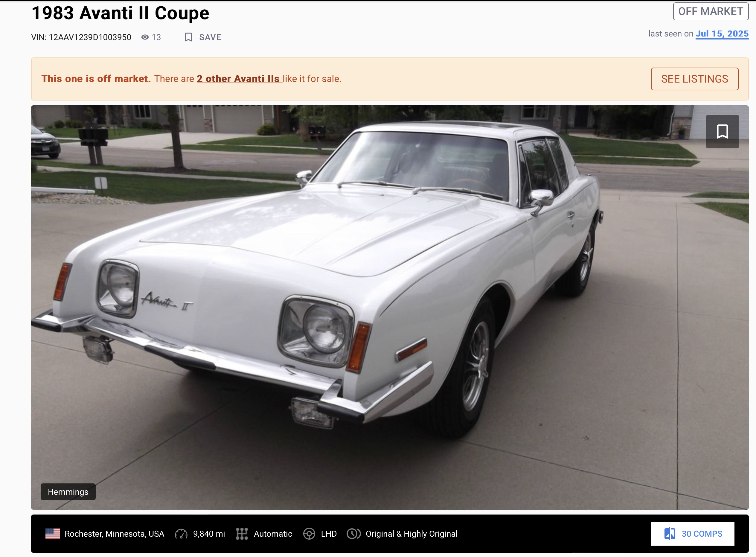Screen dimensions: 756x557
Task: Click the SEE LISTINGS button
Action: pos(695,79)
